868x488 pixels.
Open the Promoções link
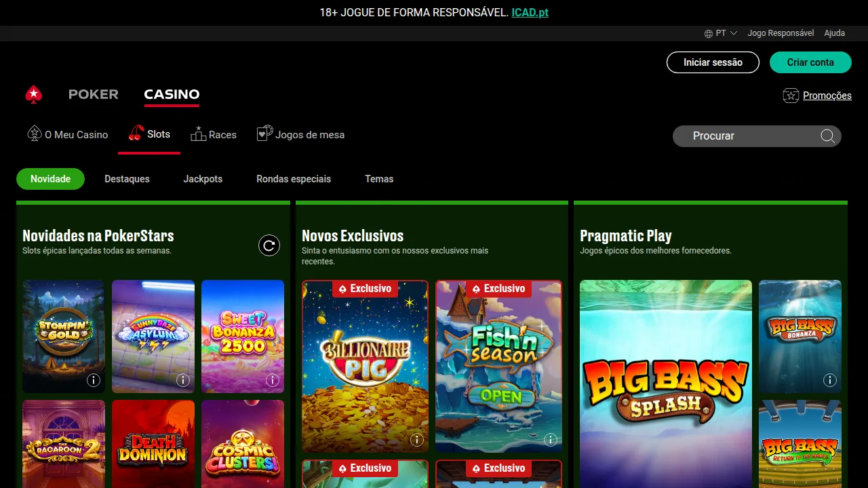827,96
